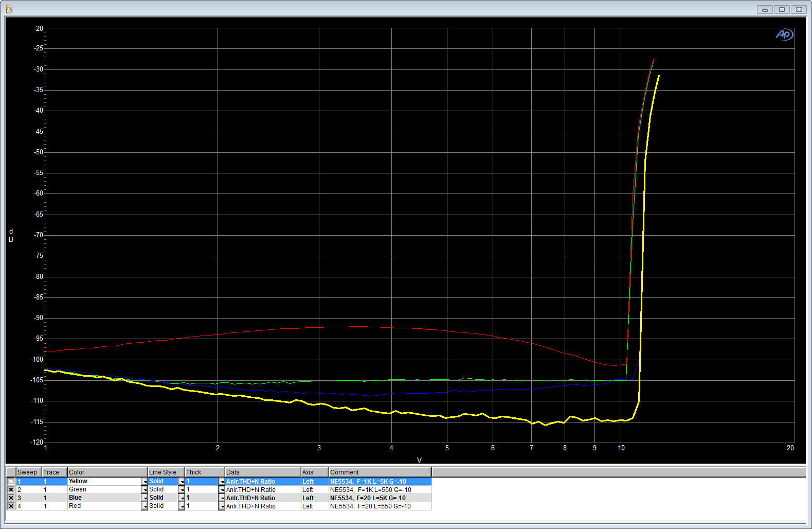Click the Green color cell
This screenshot has width=812, height=529.
pos(104,490)
